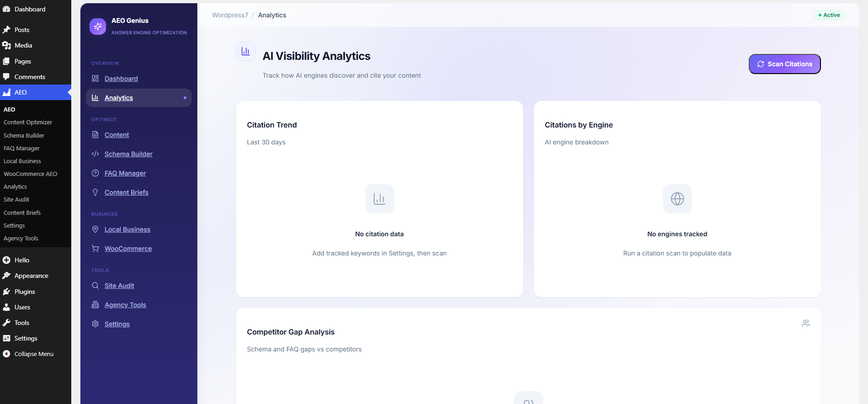Click the Citation Trend card heading
Screen dimensions: 868x404
272,125
